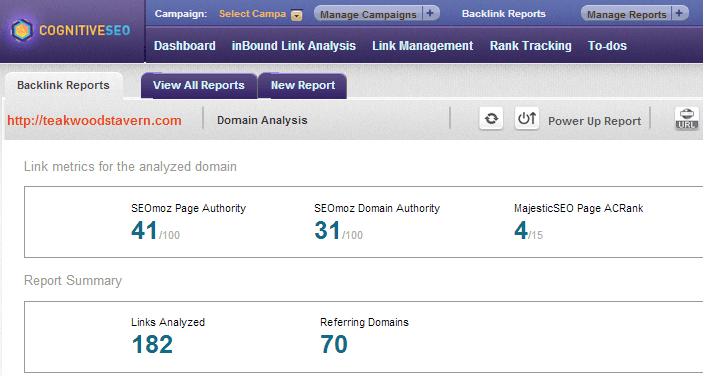
Task: Click the SEOmoz Page Authority value 41
Action: (x=144, y=231)
